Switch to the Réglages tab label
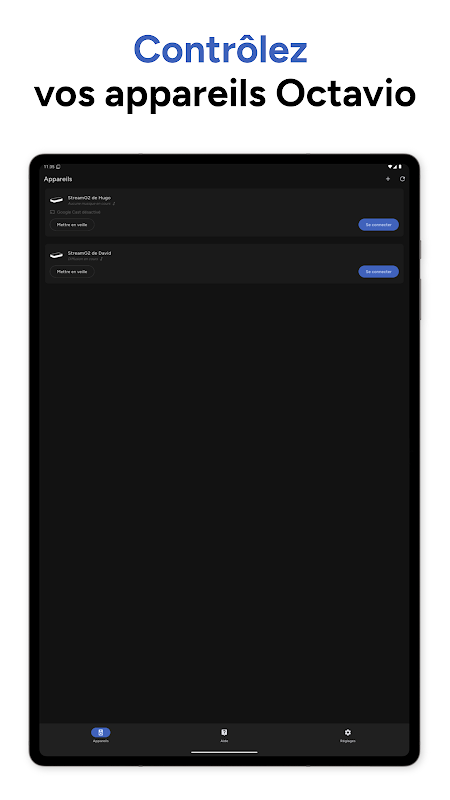Screen dimensions: 450x800 pyautogui.click(x=347, y=741)
